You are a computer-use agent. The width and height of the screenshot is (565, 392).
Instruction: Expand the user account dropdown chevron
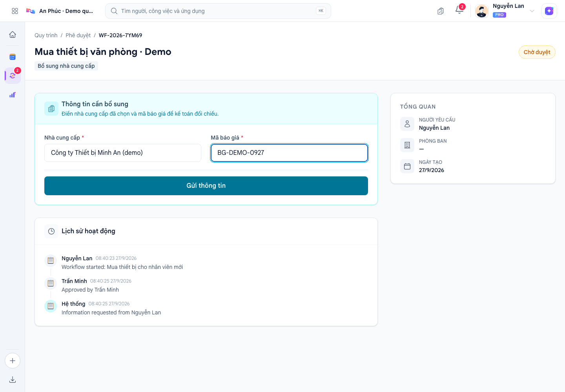coord(532,11)
